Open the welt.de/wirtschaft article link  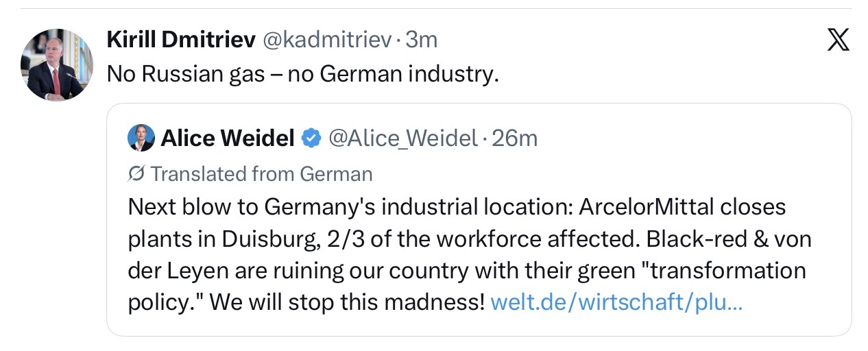click(617, 302)
